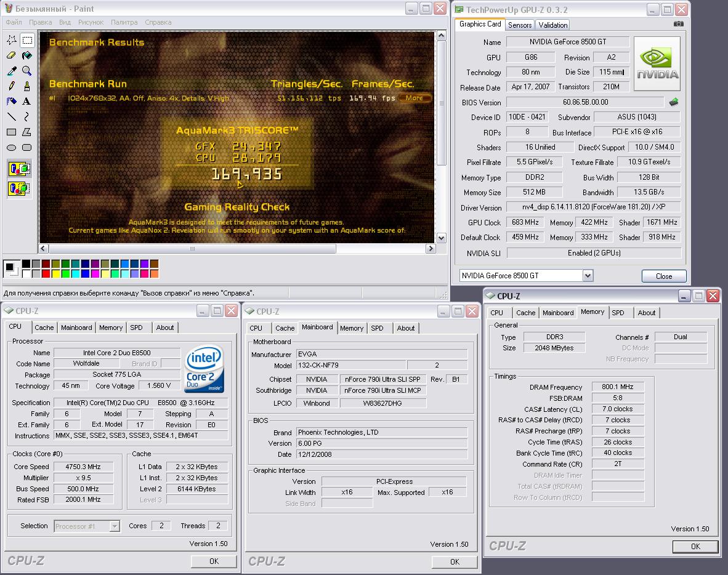Select the Brush tool in Paint

pos(27,86)
